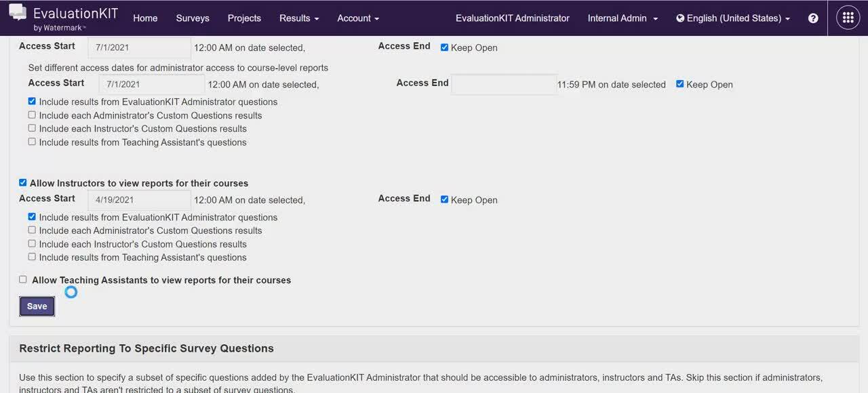
Task: Check instructor section Teaching Assistant's questions results
Action: [32, 257]
